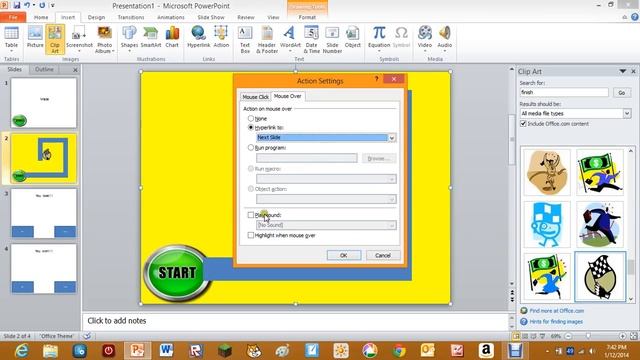Switch to the Outline pane tab

pyautogui.click(x=44, y=69)
